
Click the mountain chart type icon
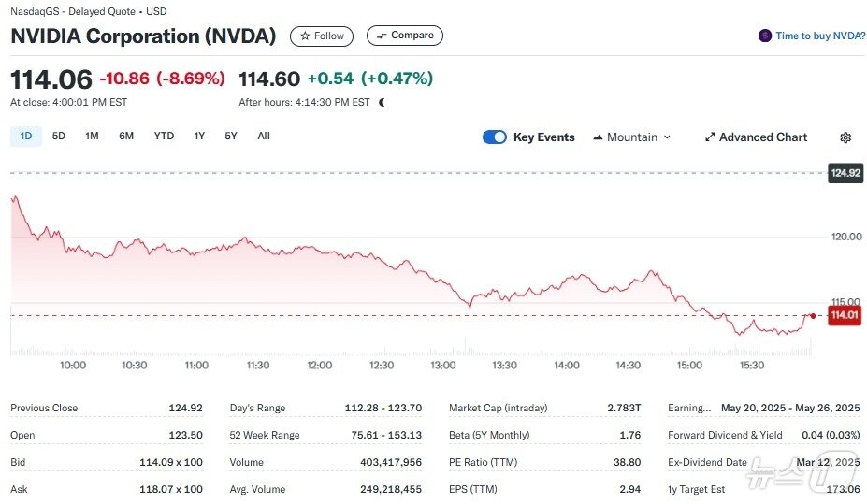(598, 137)
